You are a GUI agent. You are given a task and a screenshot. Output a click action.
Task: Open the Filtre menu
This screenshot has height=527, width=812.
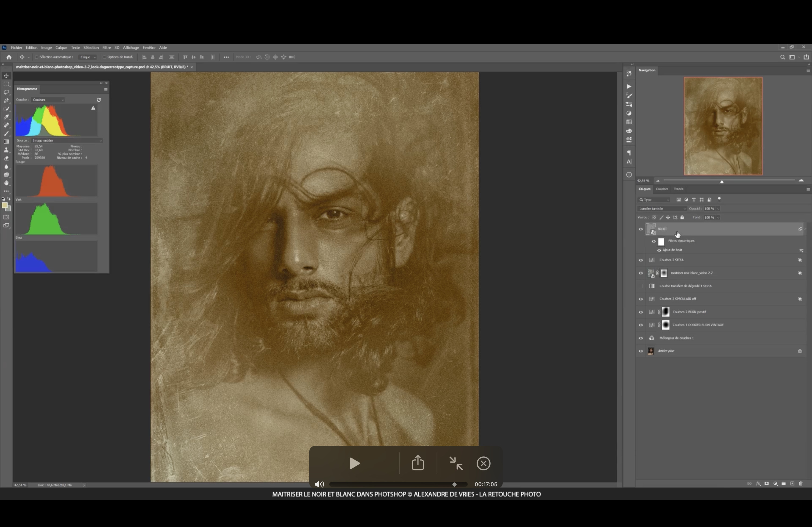tap(106, 48)
